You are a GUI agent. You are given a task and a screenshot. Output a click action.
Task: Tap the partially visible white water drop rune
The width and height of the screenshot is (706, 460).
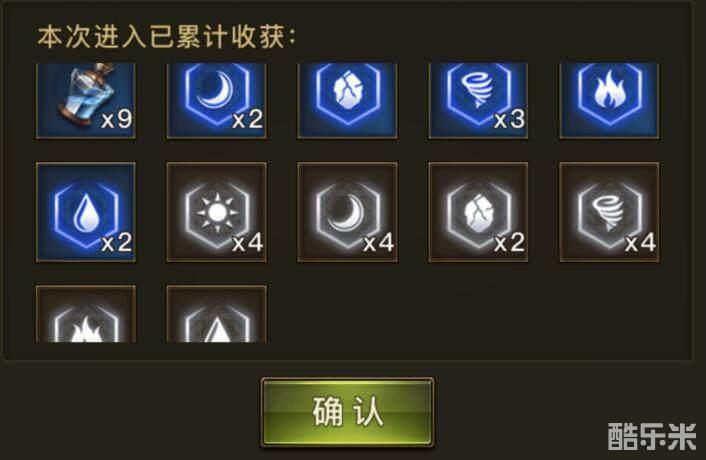pos(217,314)
